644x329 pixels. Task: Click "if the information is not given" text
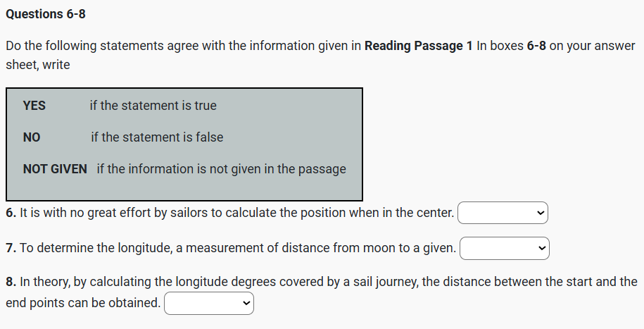coord(221,169)
